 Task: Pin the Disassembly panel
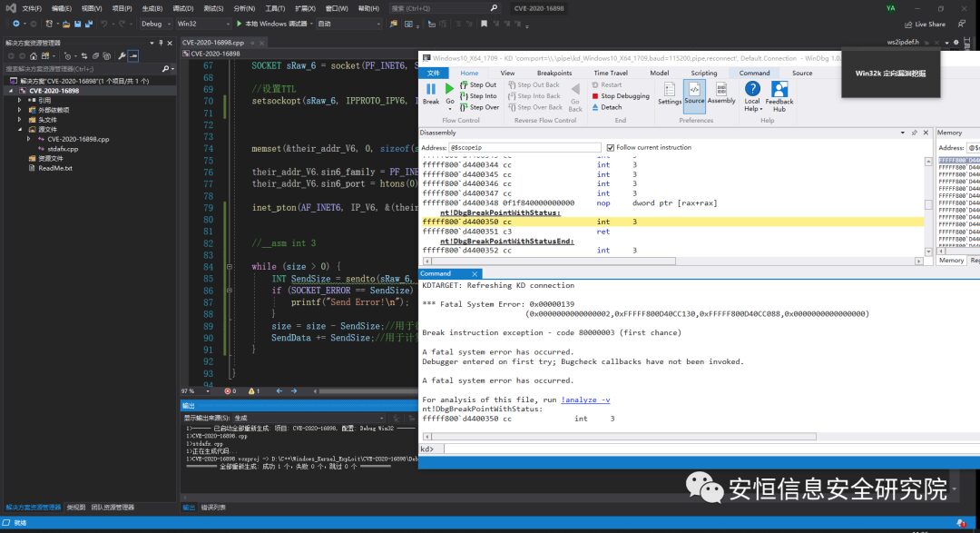pos(915,133)
